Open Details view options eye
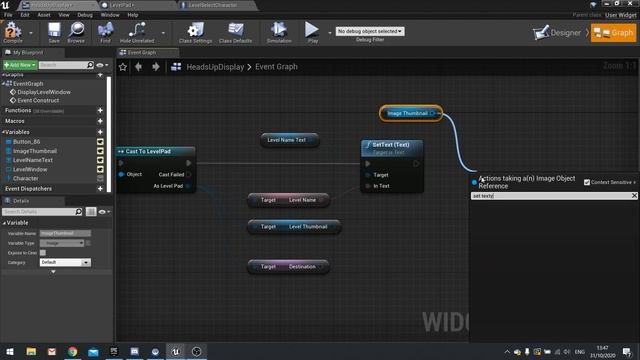Viewport: 640px width, 360px height. [x=104, y=211]
